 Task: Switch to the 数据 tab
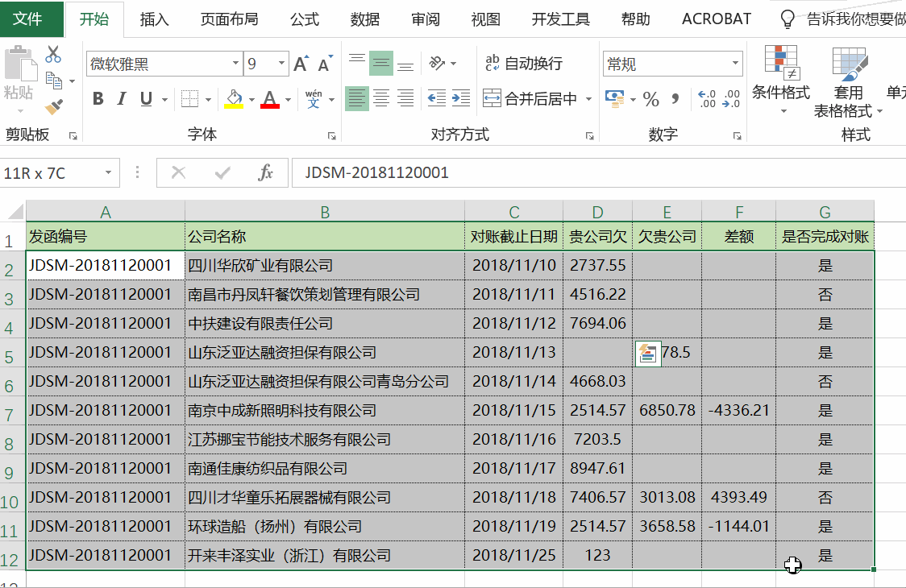click(x=365, y=19)
